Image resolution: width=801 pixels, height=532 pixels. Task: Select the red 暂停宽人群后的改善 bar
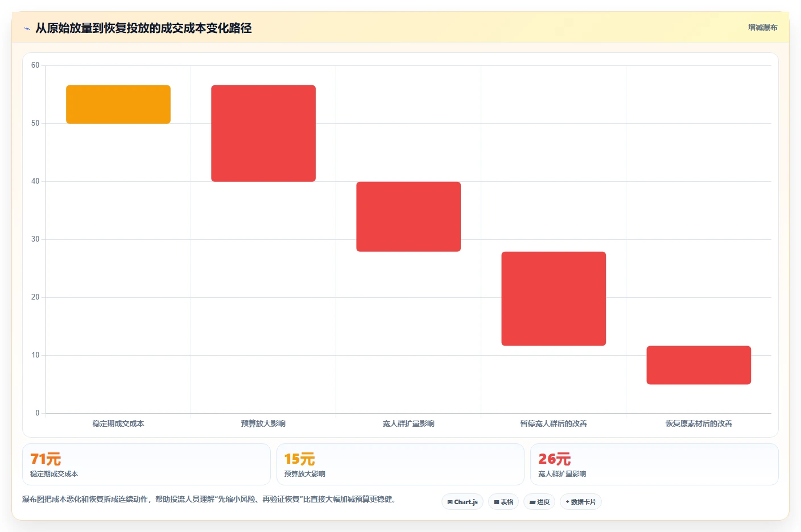pos(554,298)
